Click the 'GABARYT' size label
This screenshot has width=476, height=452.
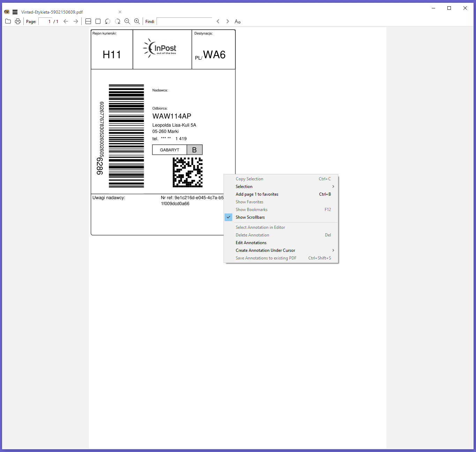[x=169, y=150]
